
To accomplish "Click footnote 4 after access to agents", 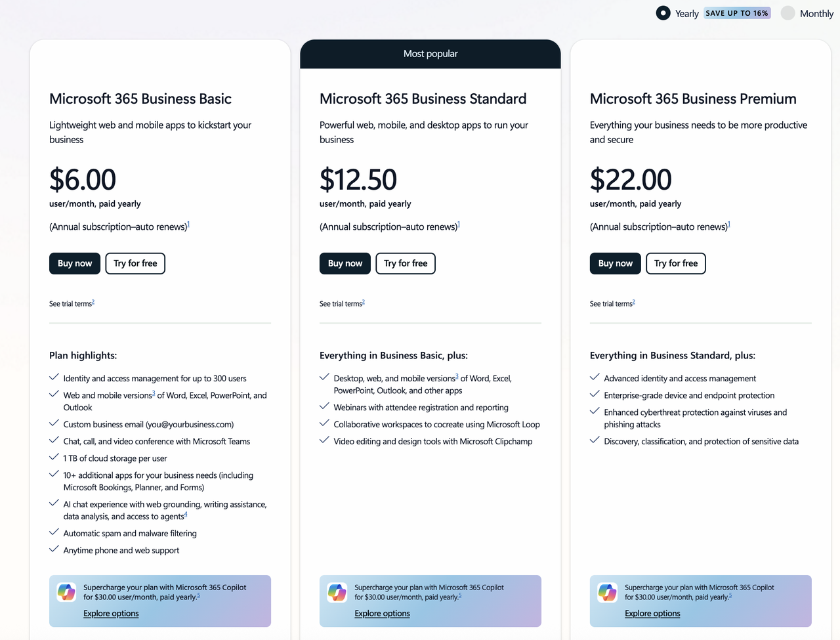I will pos(186,515).
